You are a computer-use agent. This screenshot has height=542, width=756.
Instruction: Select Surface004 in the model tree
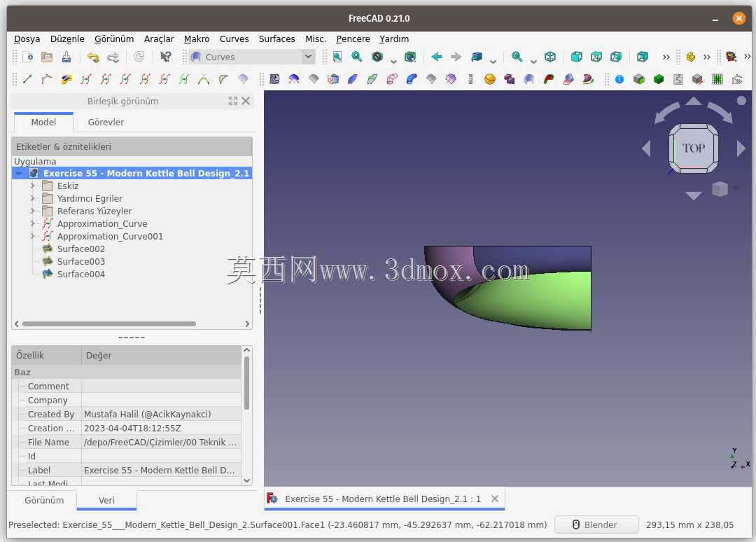tap(81, 274)
